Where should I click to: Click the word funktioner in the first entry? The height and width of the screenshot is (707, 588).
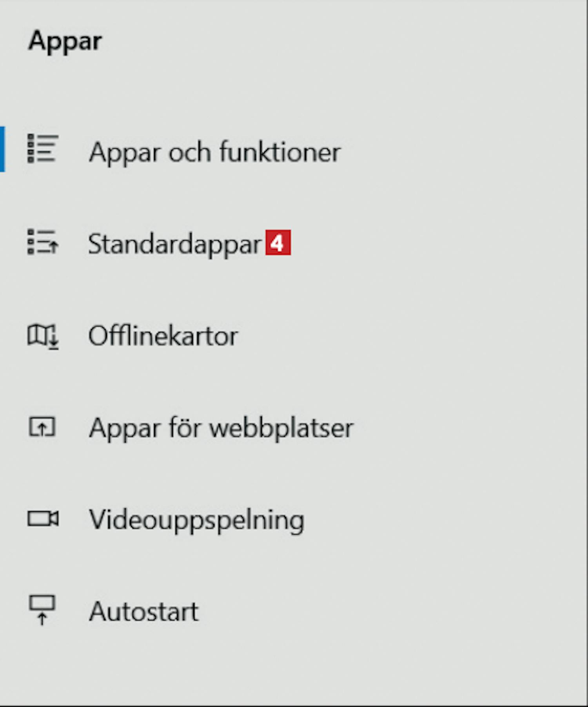pos(280,152)
